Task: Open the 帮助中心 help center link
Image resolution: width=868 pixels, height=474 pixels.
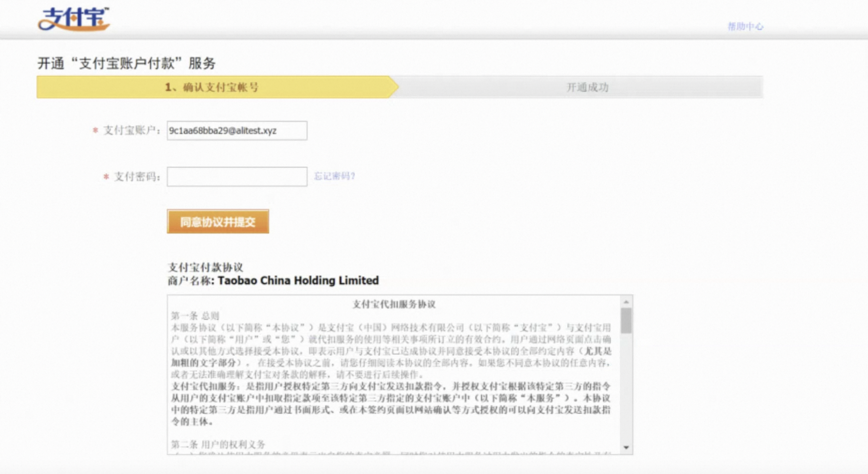Action: tap(745, 26)
